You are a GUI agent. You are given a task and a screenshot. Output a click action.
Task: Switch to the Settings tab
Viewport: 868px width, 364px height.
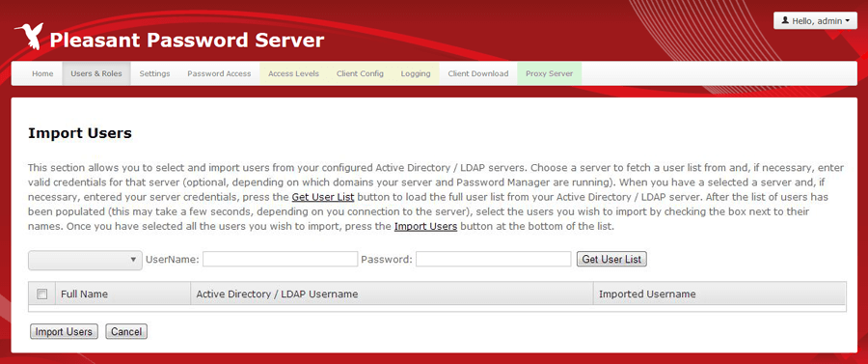pyautogui.click(x=154, y=73)
